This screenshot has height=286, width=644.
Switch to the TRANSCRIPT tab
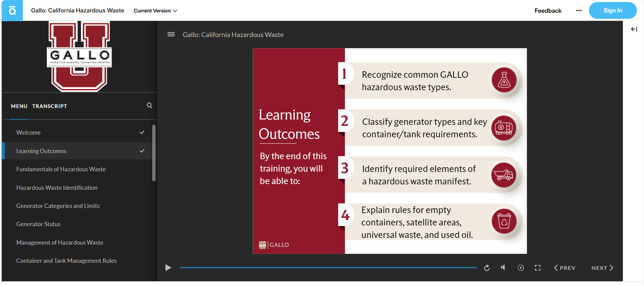click(50, 106)
